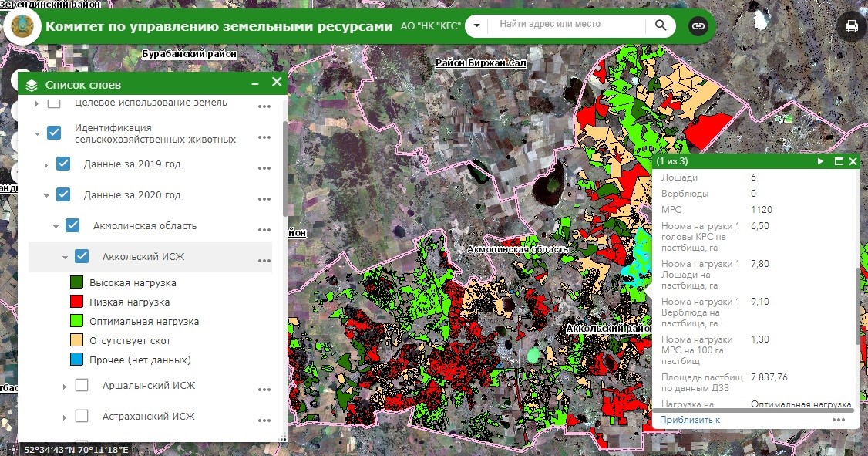This screenshot has height=456, width=868.
Task: Toggle the Аккольский ИСЖ checkbox
Action: coord(82,256)
